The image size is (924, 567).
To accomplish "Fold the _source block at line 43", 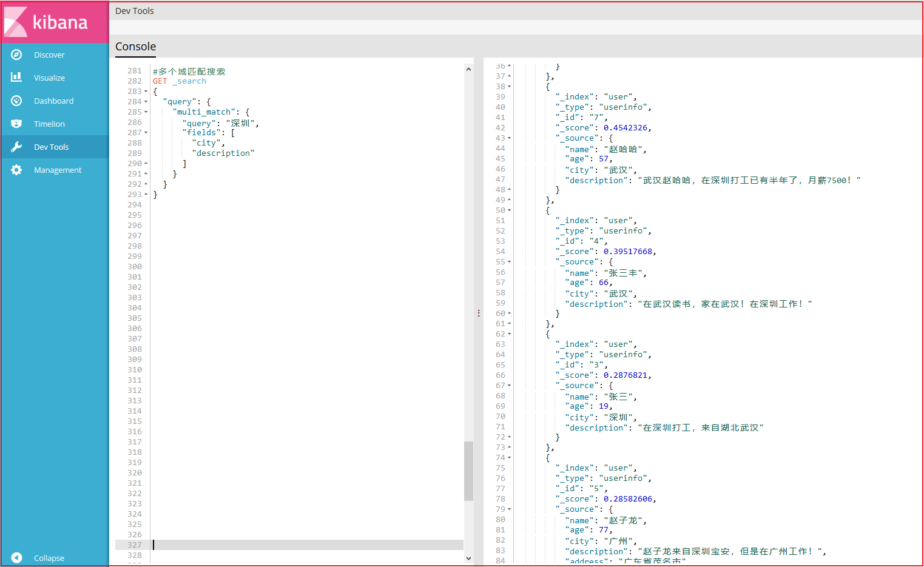I will pyautogui.click(x=510, y=138).
